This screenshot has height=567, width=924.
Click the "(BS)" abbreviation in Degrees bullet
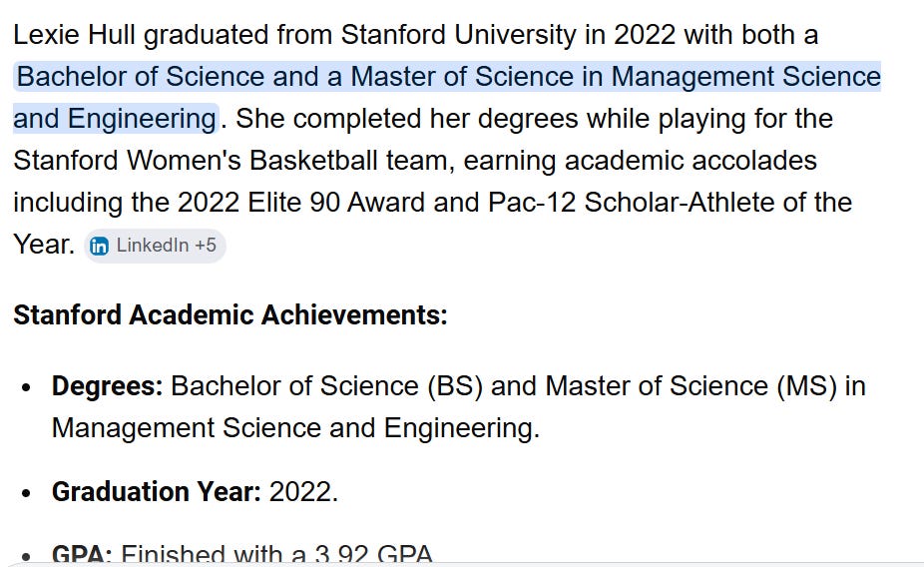[455, 386]
